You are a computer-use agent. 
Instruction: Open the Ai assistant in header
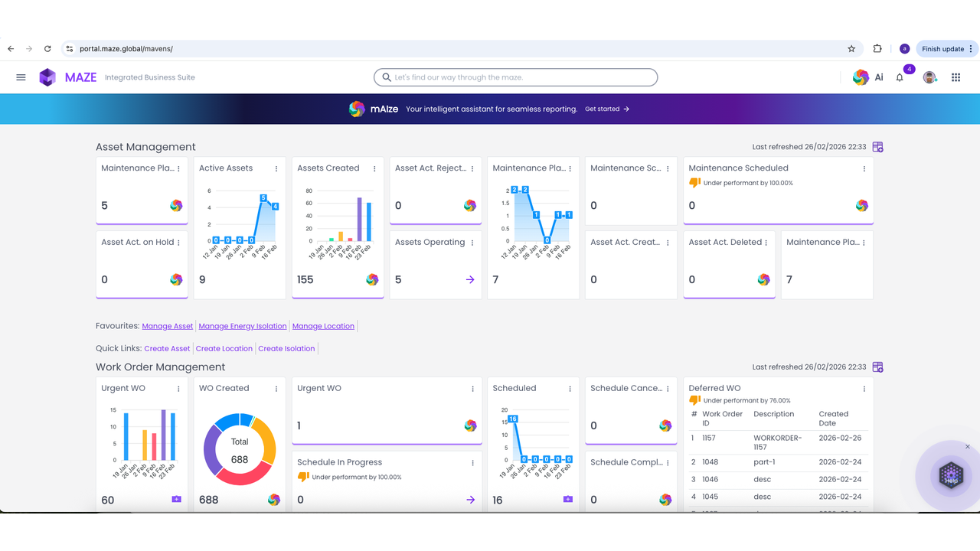point(868,77)
